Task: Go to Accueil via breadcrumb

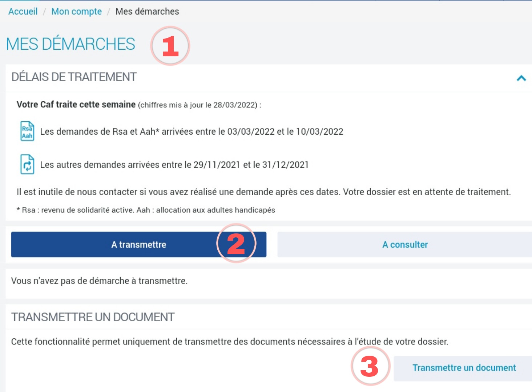Action: pyautogui.click(x=23, y=12)
